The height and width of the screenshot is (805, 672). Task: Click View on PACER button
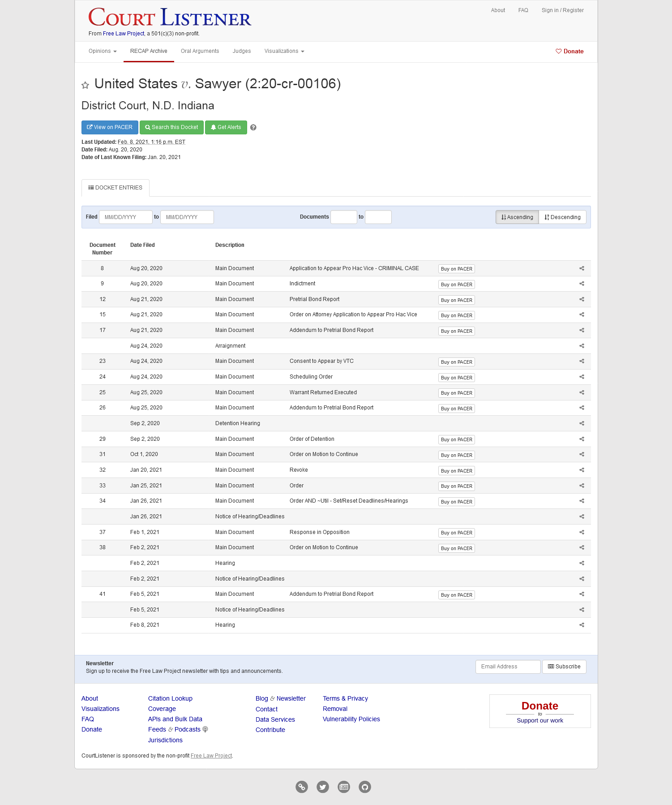tap(110, 127)
